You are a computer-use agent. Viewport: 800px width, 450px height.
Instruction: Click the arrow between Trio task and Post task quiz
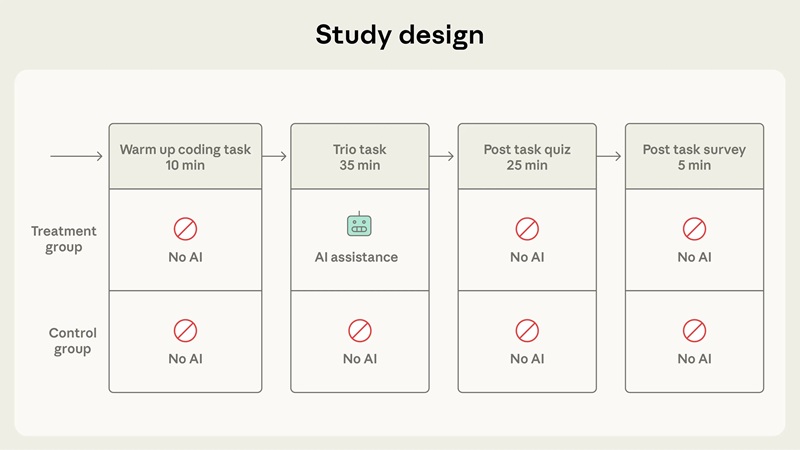point(443,156)
